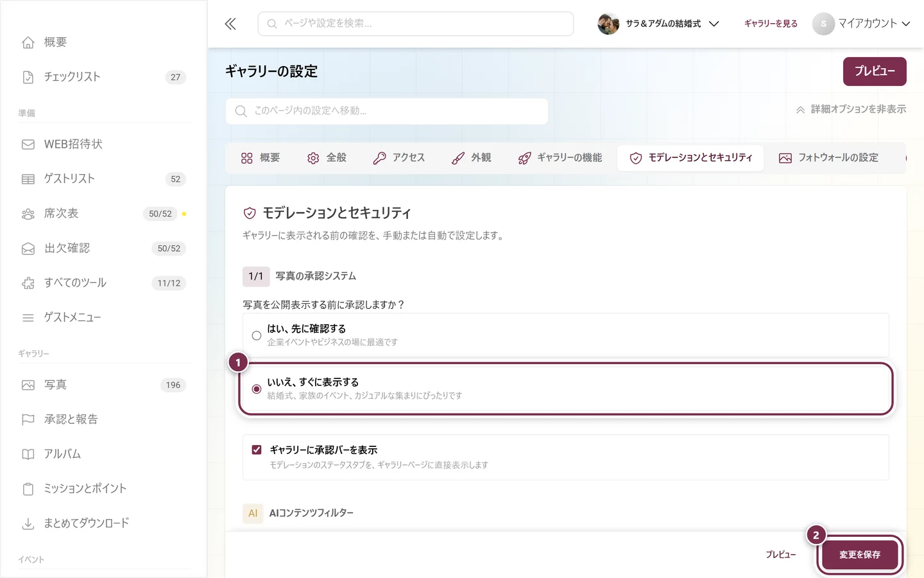Click the grid icon on the 概要 tab

(247, 158)
